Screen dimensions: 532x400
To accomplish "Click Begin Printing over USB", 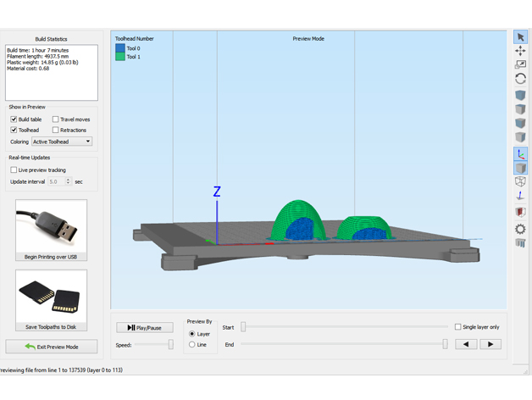I will tap(51, 231).
